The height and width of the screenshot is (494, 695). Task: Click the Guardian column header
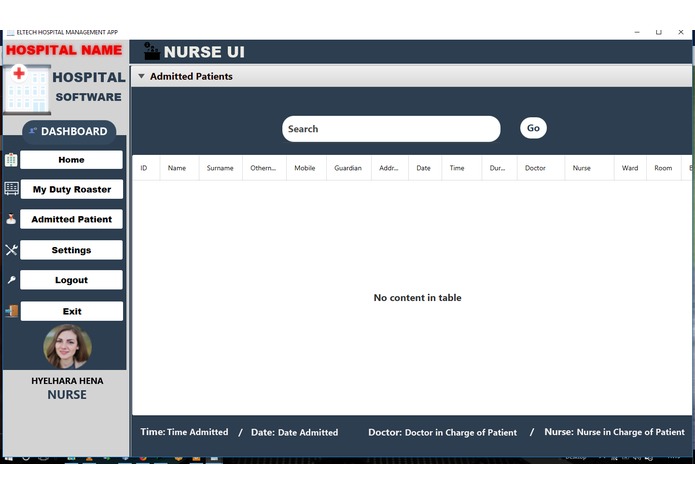point(348,168)
